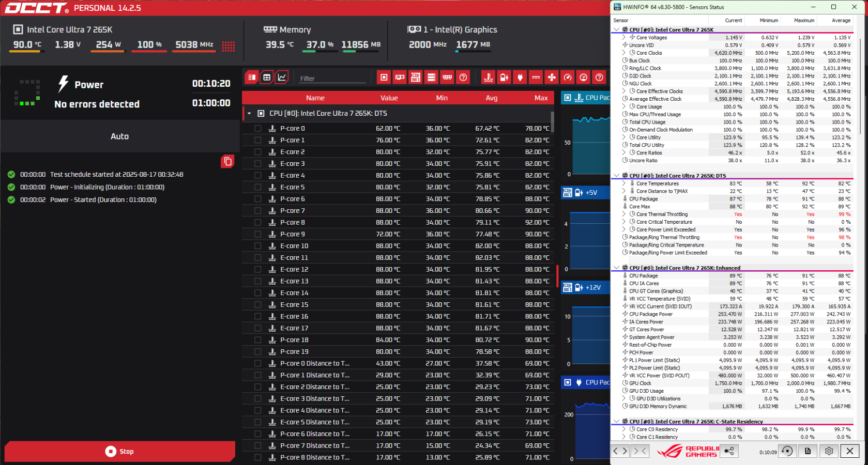Expand Core Clocks in HWiNFO
Image resolution: width=868 pixels, height=465 pixels.
624,53
